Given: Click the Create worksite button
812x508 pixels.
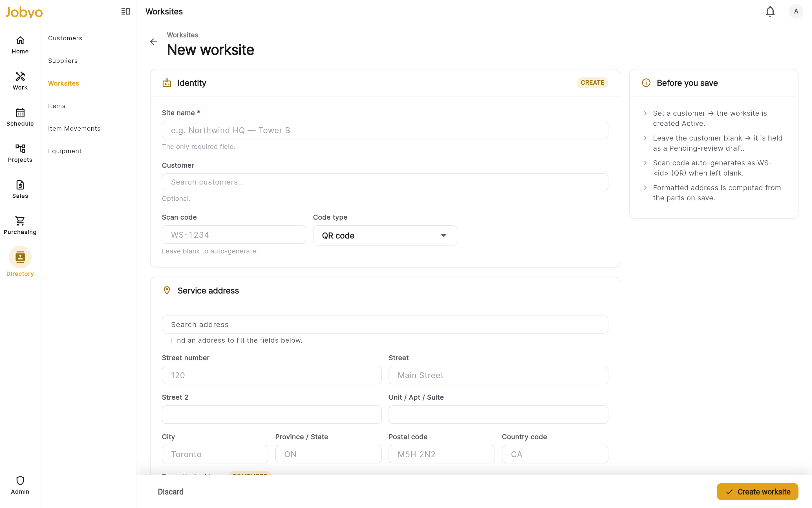Looking at the screenshot, I should click(757, 492).
